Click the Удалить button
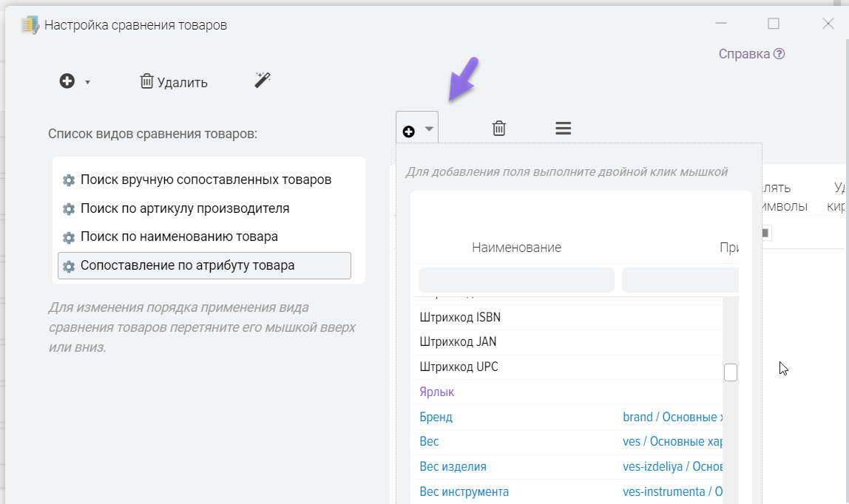 tap(174, 82)
